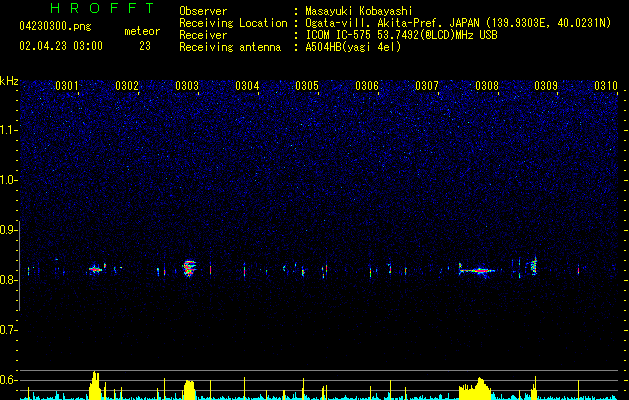629x400 pixels.
Task: Click the 0303 time marker
Action: 187,86
